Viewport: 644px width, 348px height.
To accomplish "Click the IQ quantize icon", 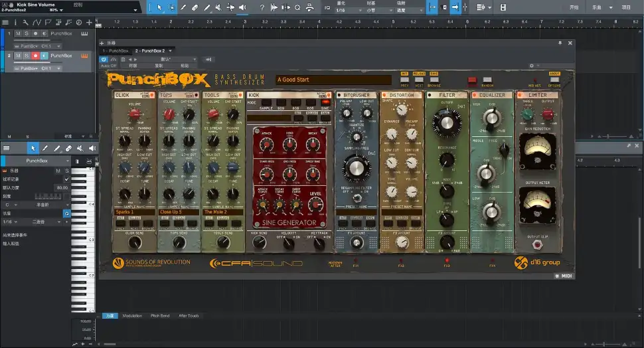I will [x=327, y=7].
